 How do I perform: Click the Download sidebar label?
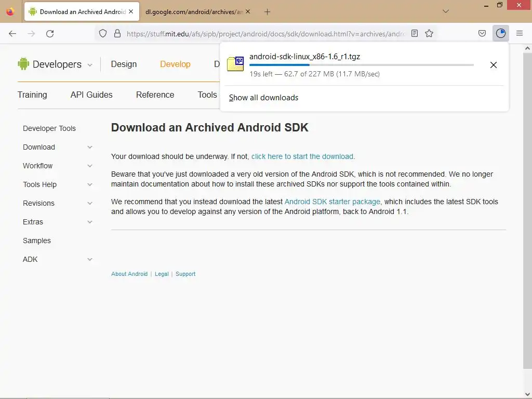[39, 147]
